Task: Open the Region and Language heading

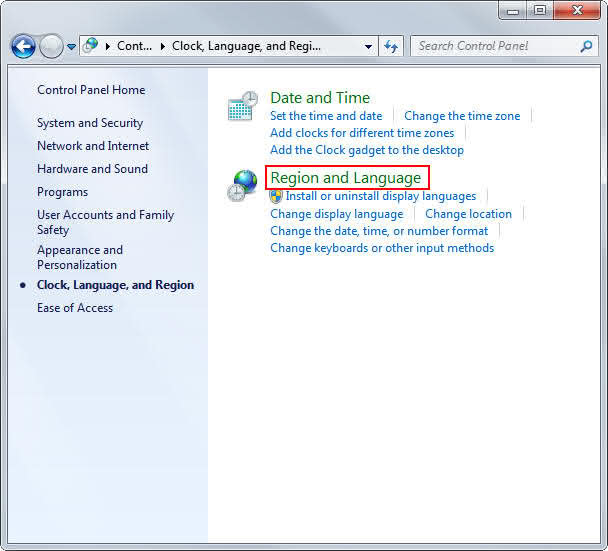Action: pos(345,178)
